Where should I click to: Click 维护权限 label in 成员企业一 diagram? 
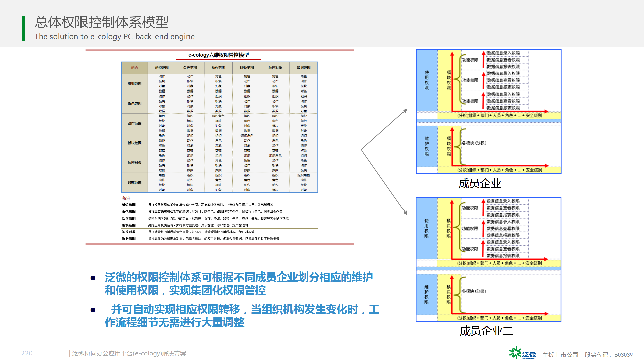click(x=427, y=146)
